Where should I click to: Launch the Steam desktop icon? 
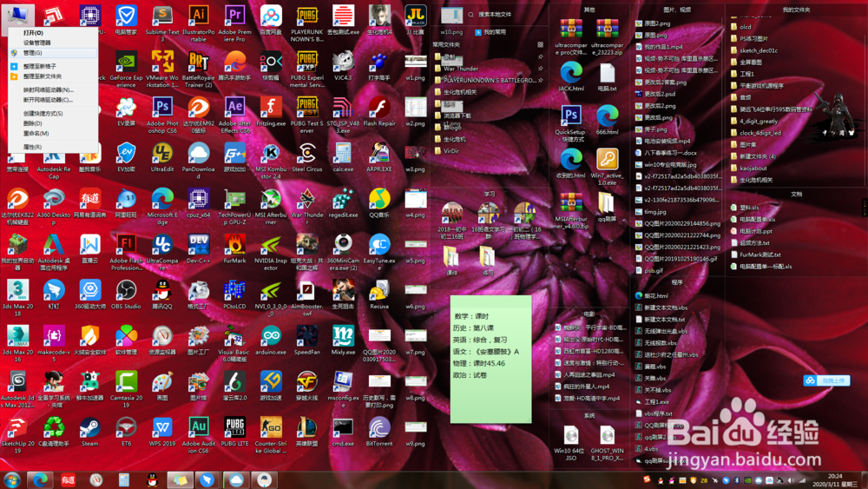[89, 432]
